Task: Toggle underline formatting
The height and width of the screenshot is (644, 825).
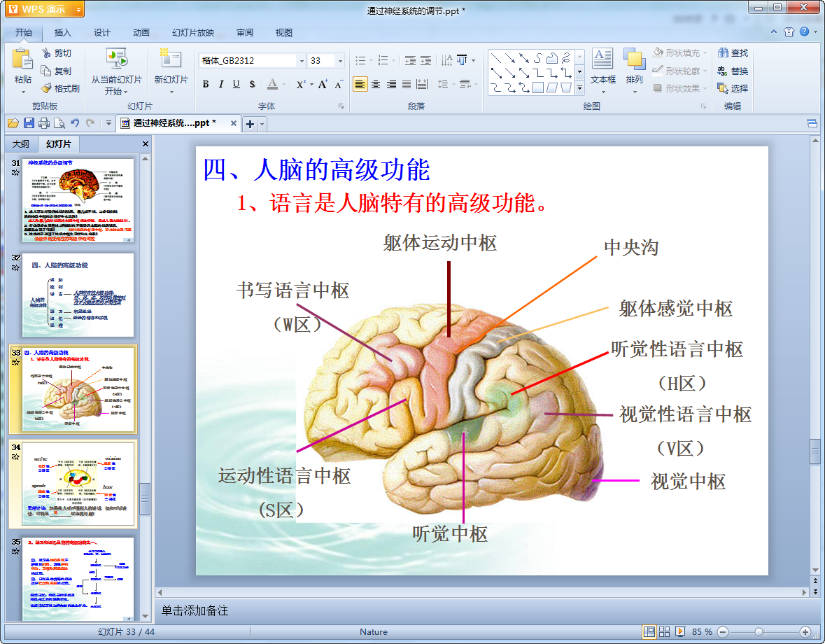Action: 237,84
